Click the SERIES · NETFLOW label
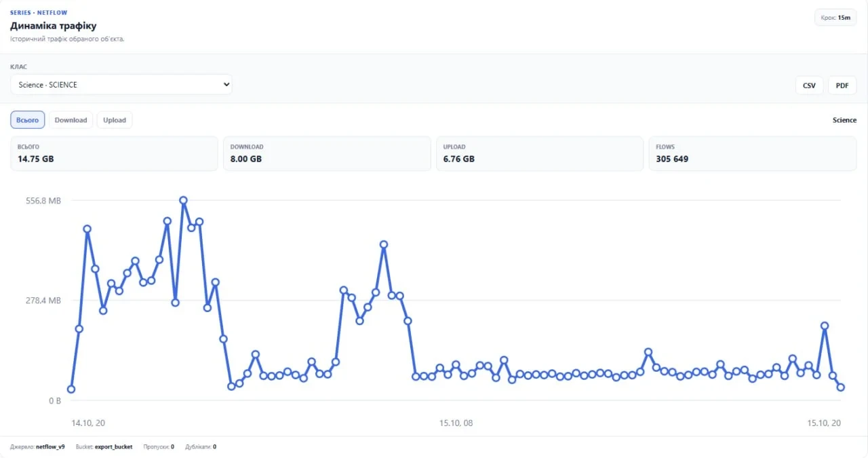This screenshot has height=458, width=868. (39, 12)
